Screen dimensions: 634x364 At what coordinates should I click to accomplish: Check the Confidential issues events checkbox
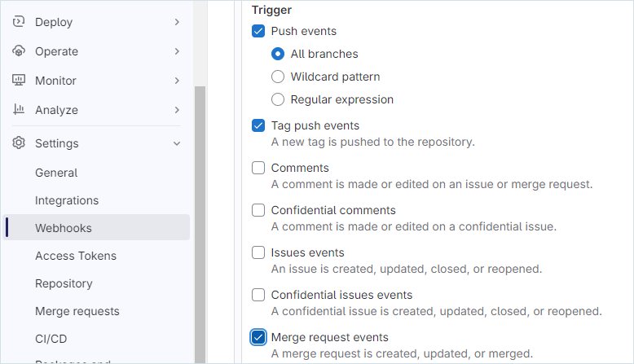coord(258,295)
